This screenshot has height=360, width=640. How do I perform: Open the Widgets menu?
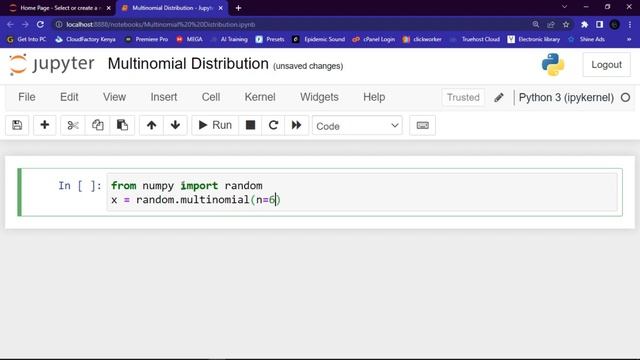(319, 97)
